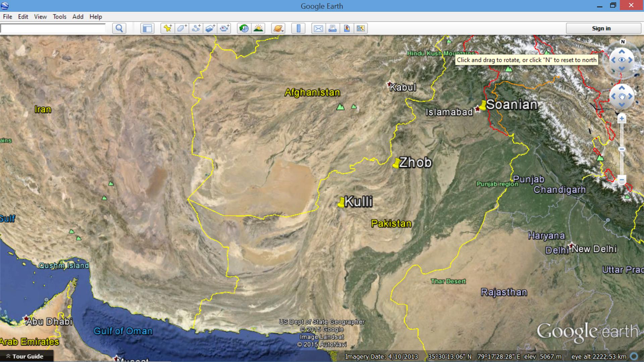Click the Search magnifier button
Image resolution: width=644 pixels, height=362 pixels.
[119, 28]
